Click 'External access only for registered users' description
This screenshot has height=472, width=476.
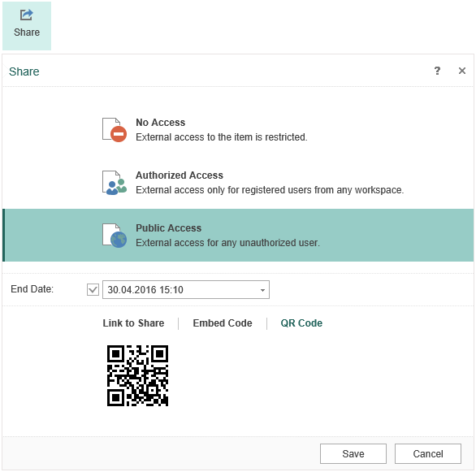270,190
